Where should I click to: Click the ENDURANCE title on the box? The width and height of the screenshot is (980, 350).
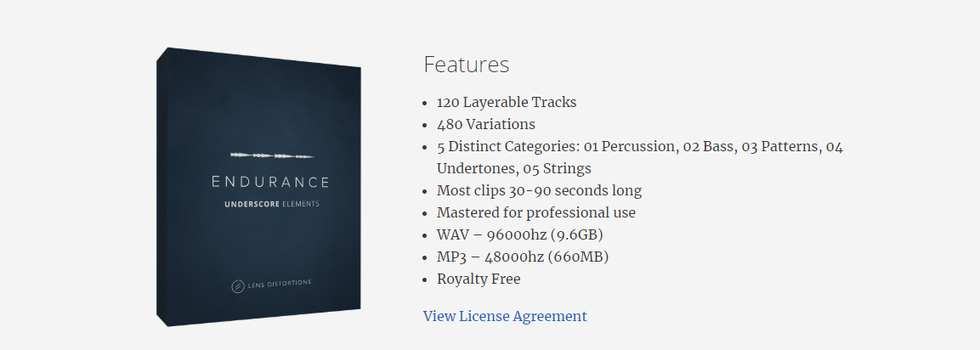coord(270,182)
